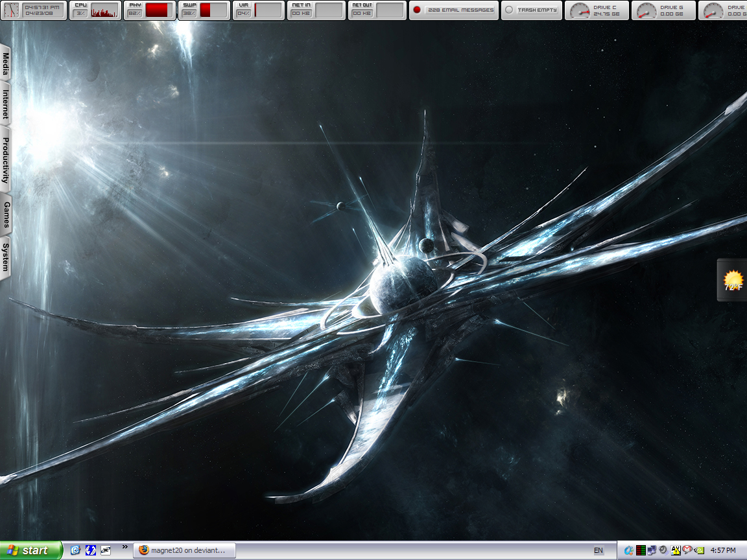The image size is (747, 560).
Task: Click the SWP swap usage bar
Action: (213, 10)
